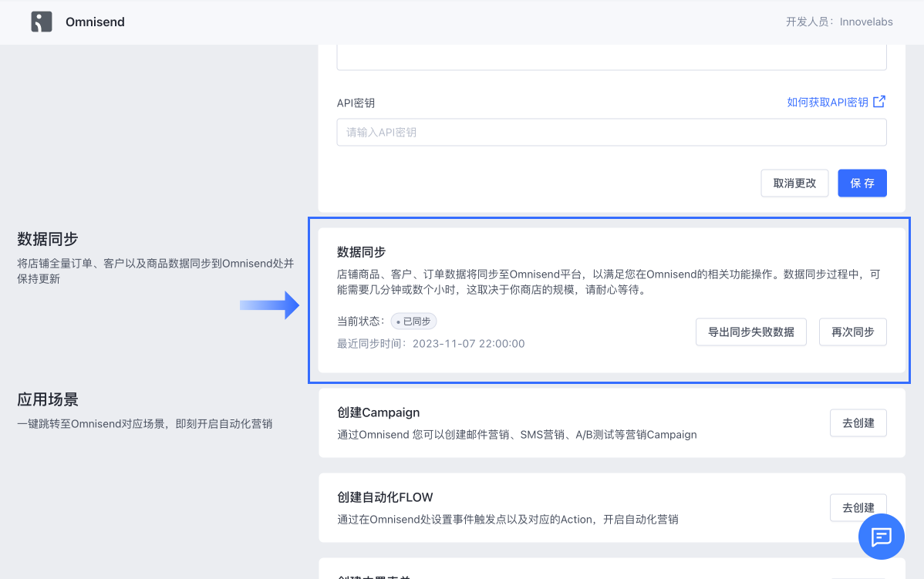
Task: Click the API密钥 field label
Action: 356,103
